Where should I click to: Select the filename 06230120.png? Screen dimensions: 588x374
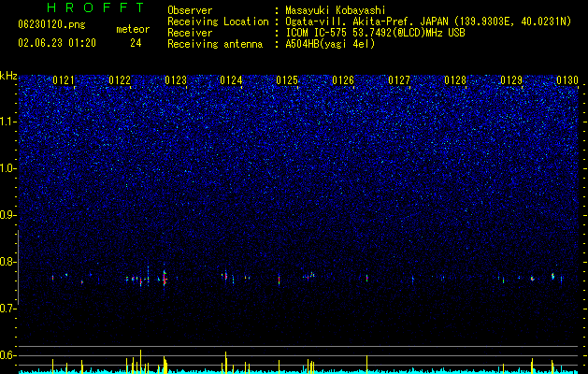pyautogui.click(x=51, y=24)
